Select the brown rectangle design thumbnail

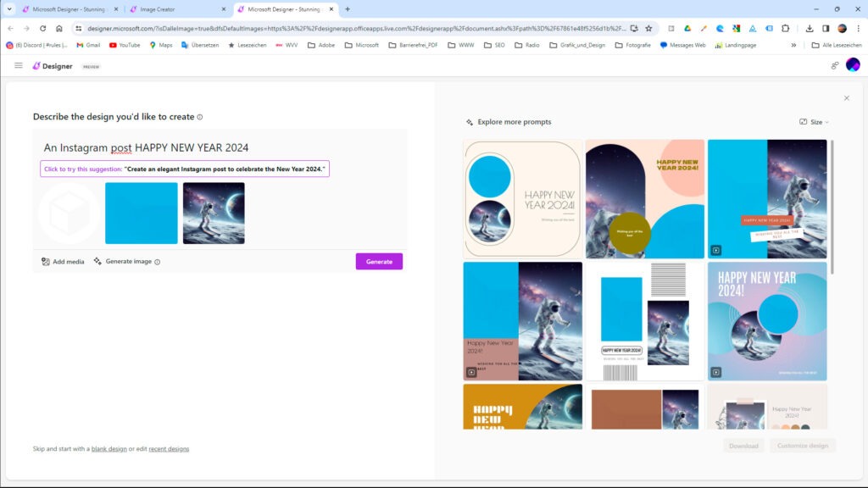pyautogui.click(x=645, y=408)
